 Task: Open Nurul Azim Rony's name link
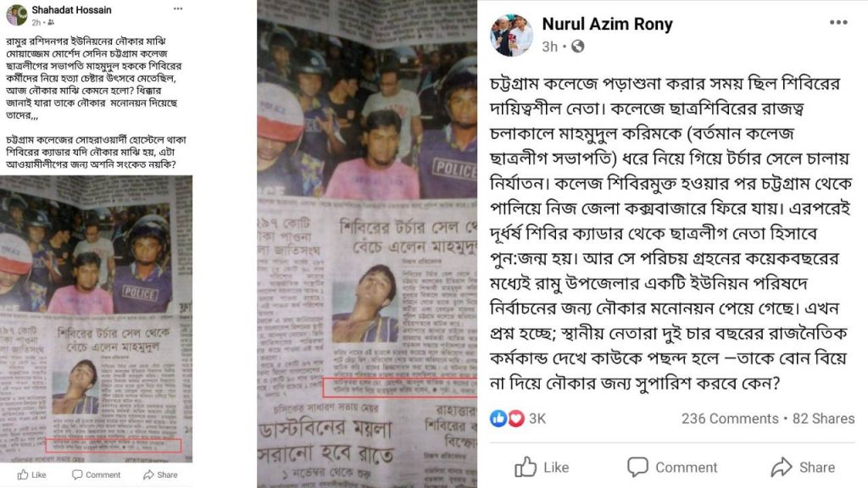pyautogui.click(x=607, y=25)
